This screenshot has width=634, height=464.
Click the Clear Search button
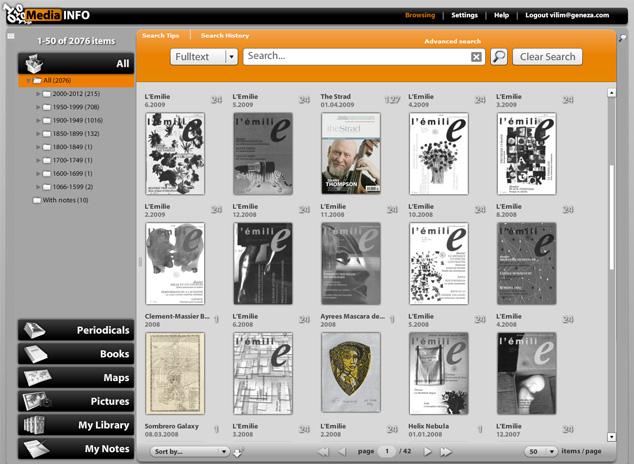pyautogui.click(x=547, y=57)
